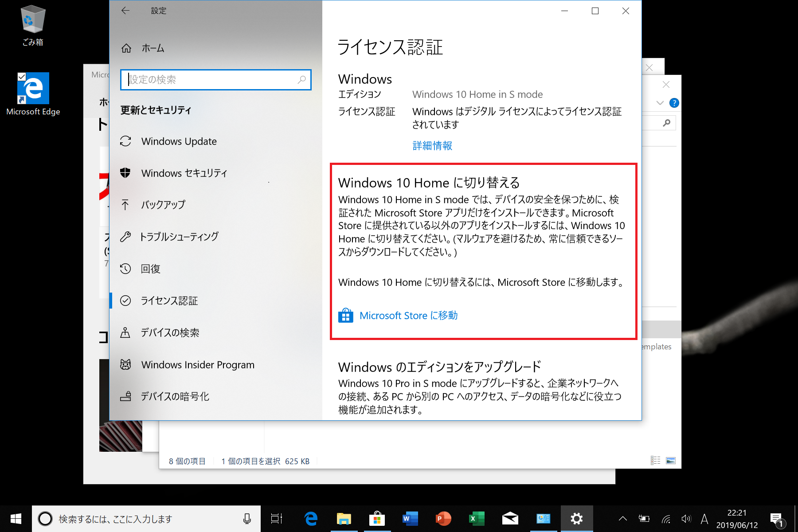The image size is (798, 532).
Task: Click the 設定の検索 search field
Action: point(215,80)
